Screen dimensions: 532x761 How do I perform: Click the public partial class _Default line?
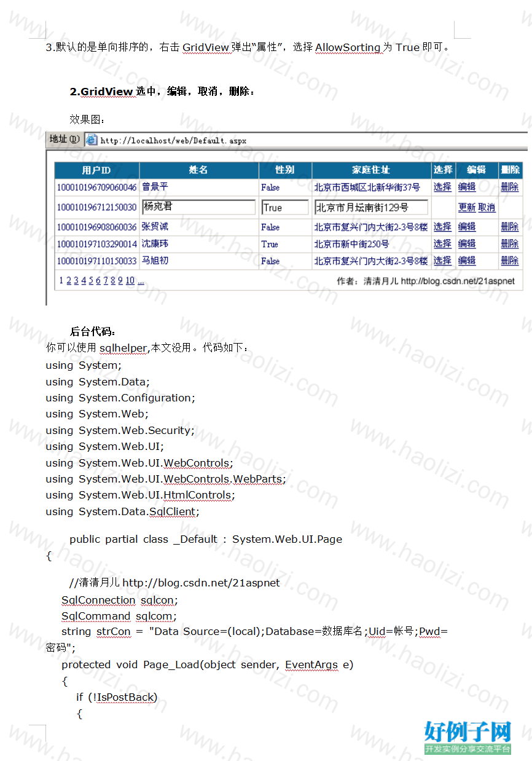tap(206, 539)
